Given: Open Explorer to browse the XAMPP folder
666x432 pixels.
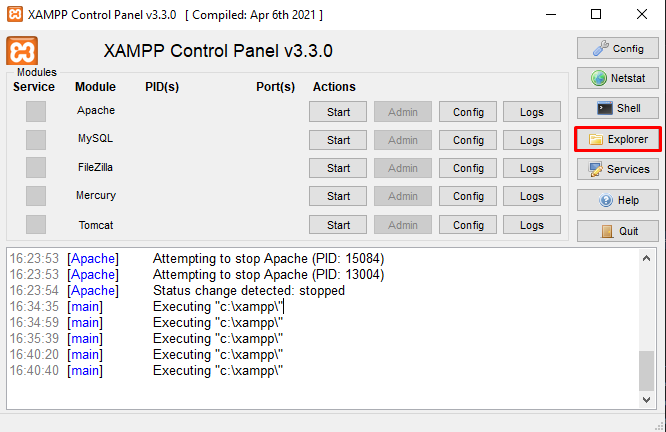Looking at the screenshot, I should pyautogui.click(x=618, y=139).
